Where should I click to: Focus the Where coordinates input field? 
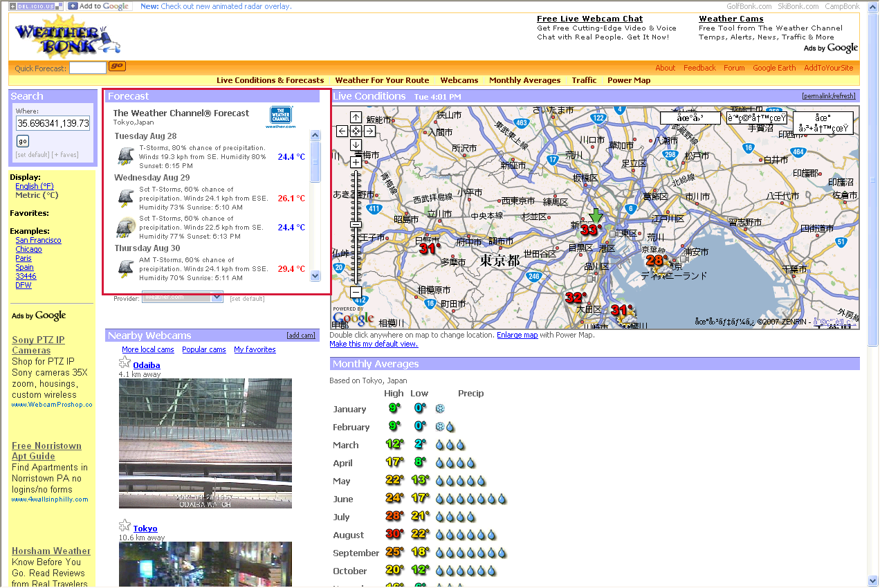(53, 123)
